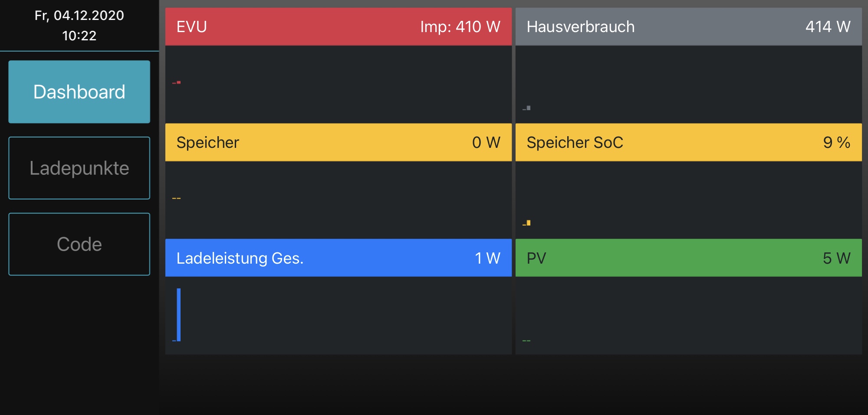
Task: Select the green PV title label
Action: pyautogui.click(x=536, y=258)
